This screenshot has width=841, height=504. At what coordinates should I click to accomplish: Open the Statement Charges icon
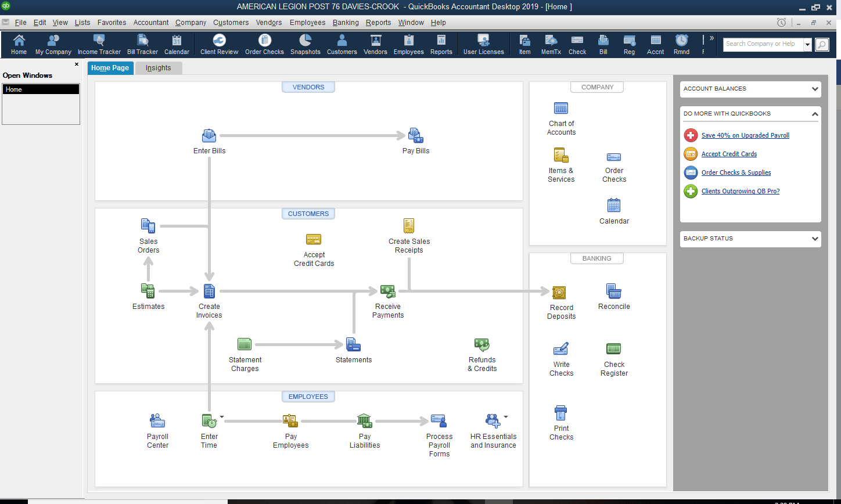(x=245, y=344)
